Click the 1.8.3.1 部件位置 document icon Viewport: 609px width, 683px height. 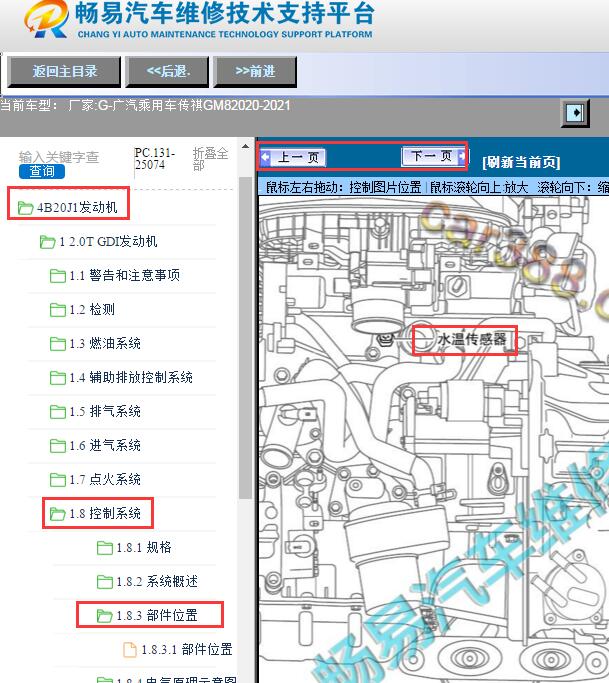point(129,649)
